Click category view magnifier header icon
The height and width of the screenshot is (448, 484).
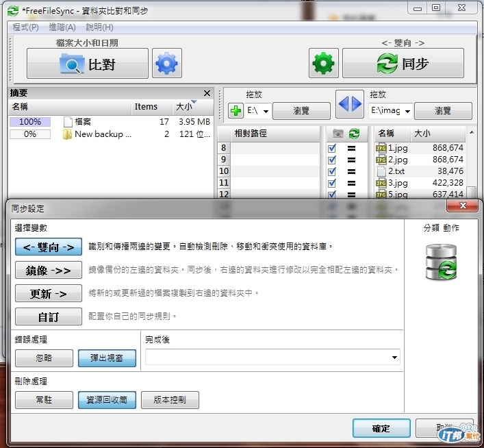click(337, 134)
